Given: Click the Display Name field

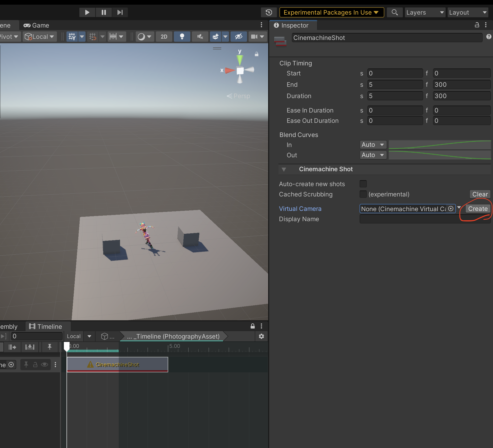Looking at the screenshot, I should point(425,219).
